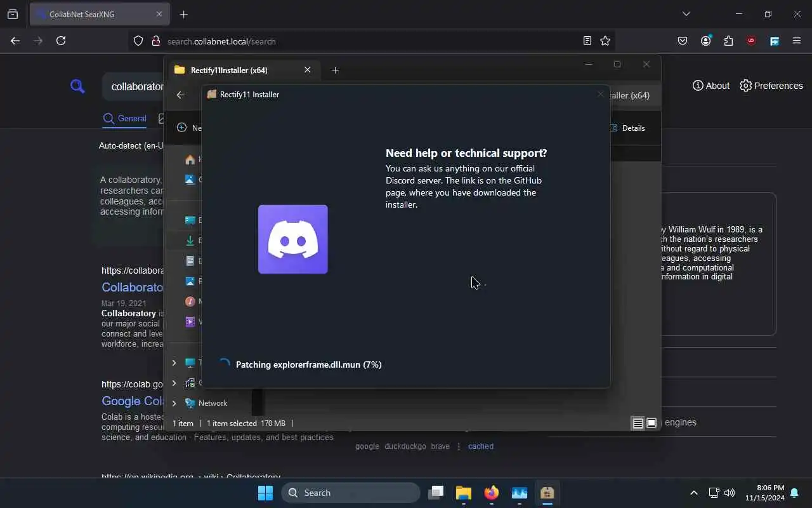The height and width of the screenshot is (508, 812).
Task: Open the Details pane in File Explorer
Action: (627, 128)
